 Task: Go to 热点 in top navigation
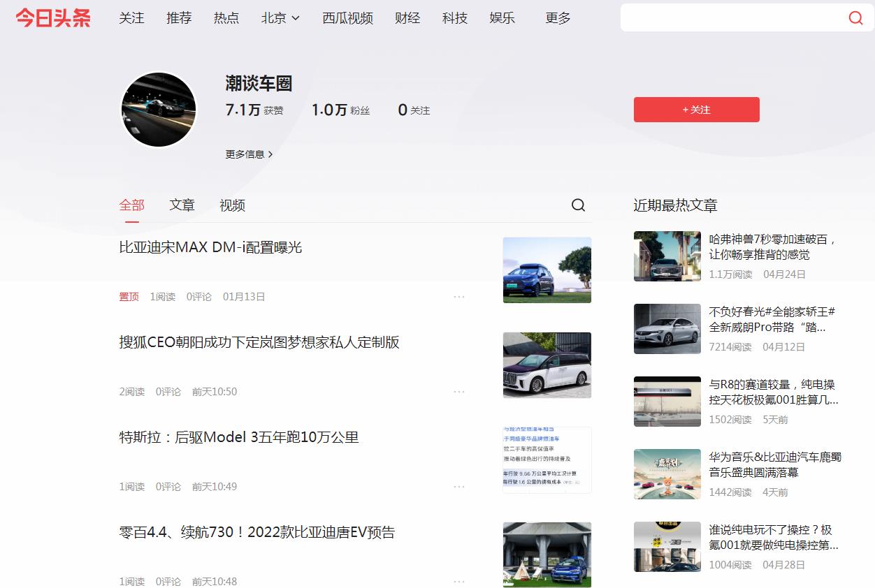coord(226,18)
